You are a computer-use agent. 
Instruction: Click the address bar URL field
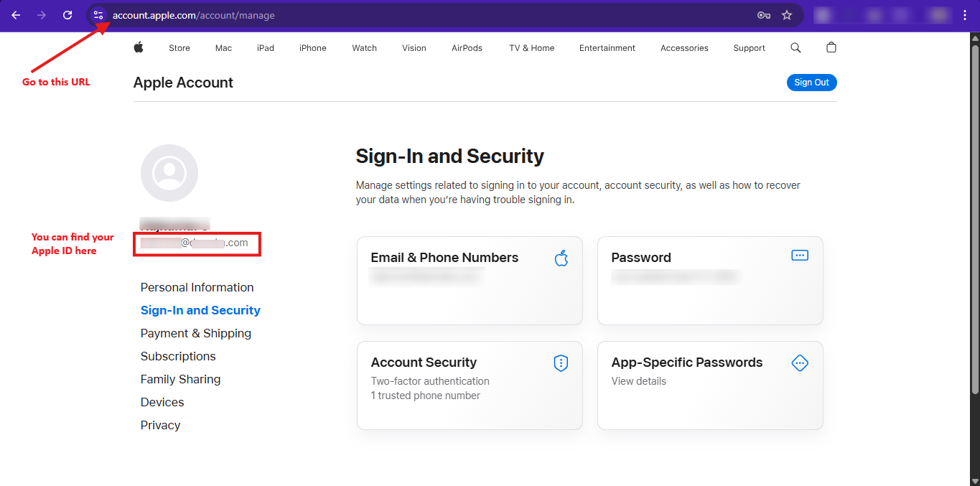[x=431, y=15]
